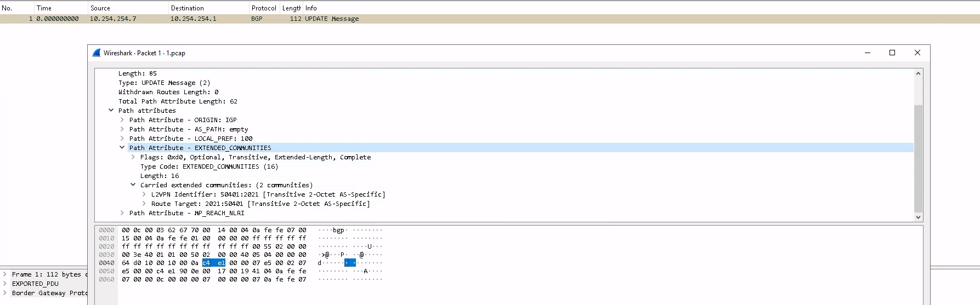Sort packet list by Info column
Viewport: 980px width, 305px height.
pyautogui.click(x=642, y=8)
